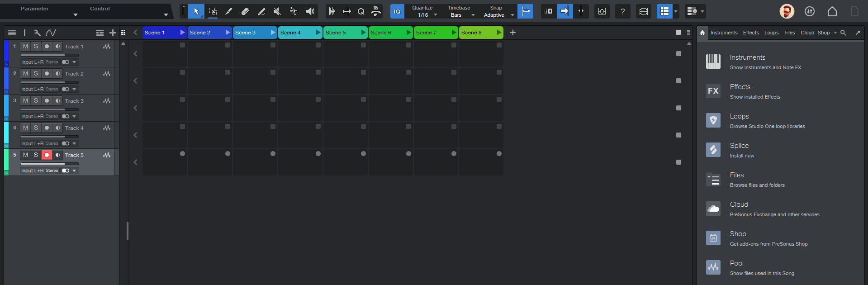Open Splice Install now link
The height and width of the screenshot is (285, 868).
(742, 156)
